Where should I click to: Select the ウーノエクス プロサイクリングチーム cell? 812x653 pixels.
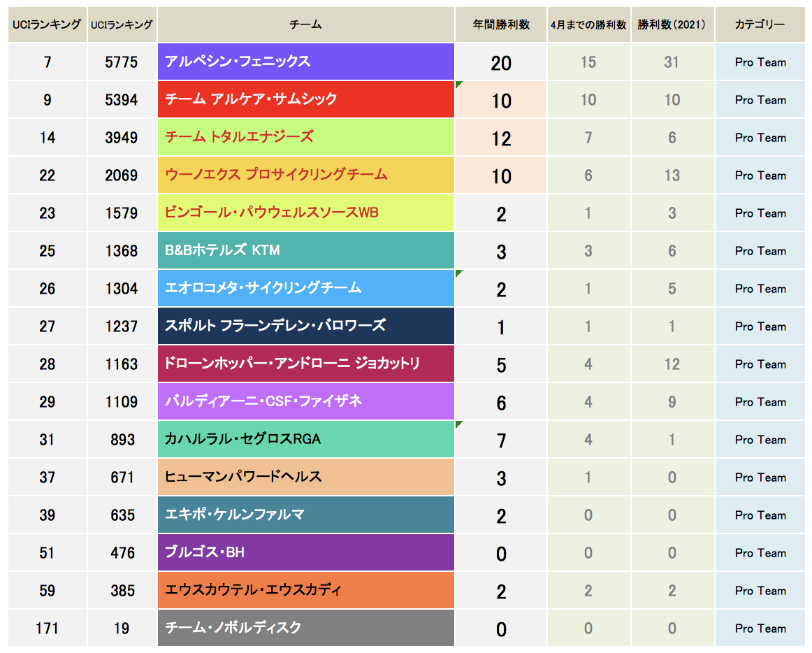pos(306,175)
